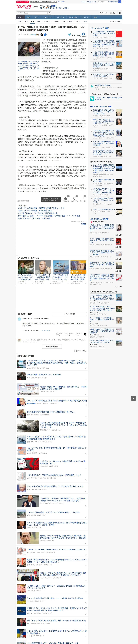Open 購入履歴 link
This screenshot has height=644, width=138.
point(112,13)
